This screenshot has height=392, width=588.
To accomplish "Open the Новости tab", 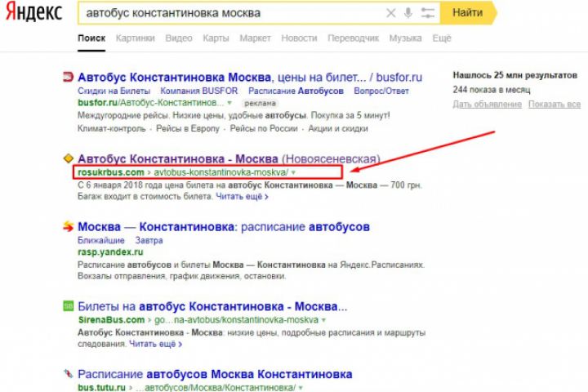I will 299,38.
